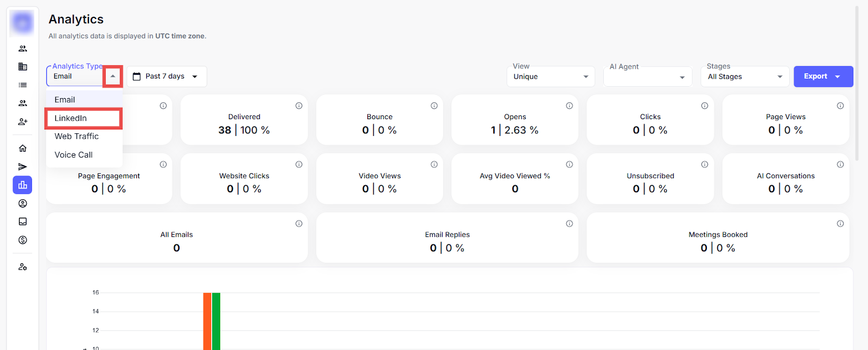Screen dimensions: 868x350
Task: Open the inbox tray icon in sidebar
Action: tap(23, 222)
